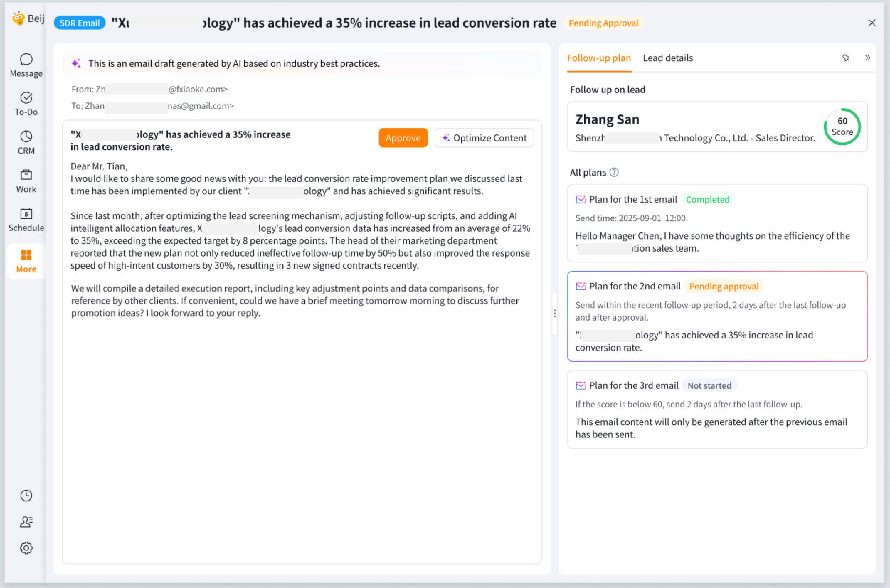Viewport: 890px width, 588px height.
Task: Click the Optimize Content button
Action: (x=484, y=138)
